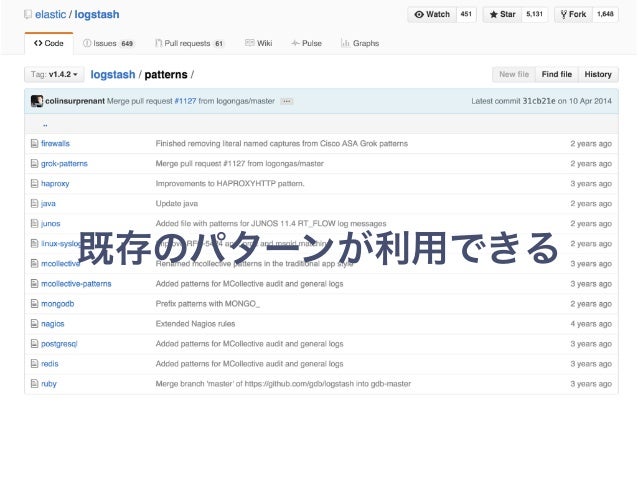
Task: Open the stargazers count 5,131
Action: (x=535, y=14)
